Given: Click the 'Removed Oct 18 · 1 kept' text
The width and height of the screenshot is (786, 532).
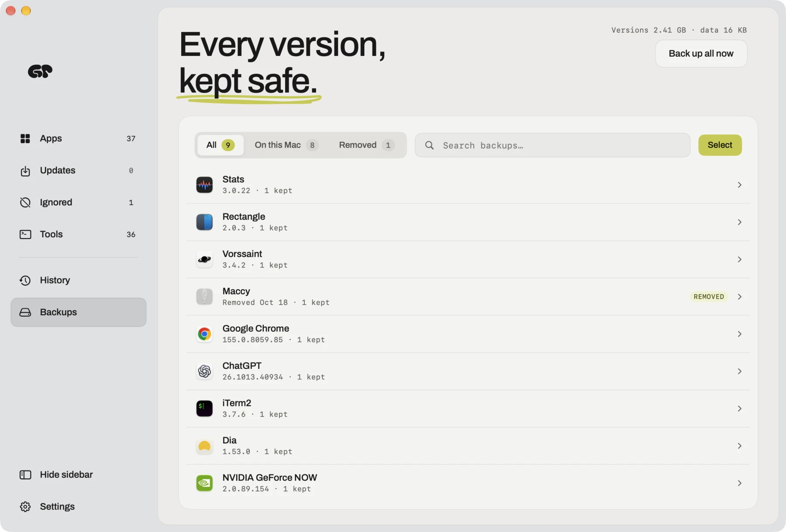Looking at the screenshot, I should [276, 302].
